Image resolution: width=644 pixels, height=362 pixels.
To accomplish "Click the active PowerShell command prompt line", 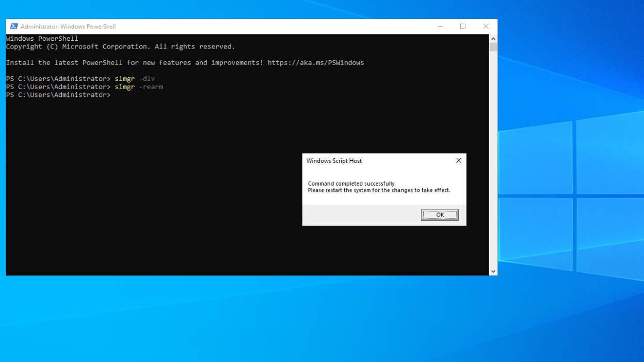I will pyautogui.click(x=58, y=94).
